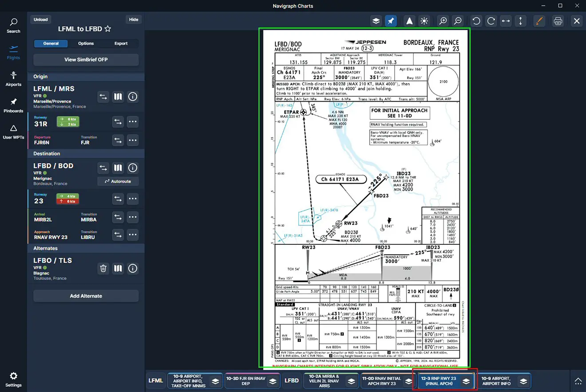Show airport info for LFBO / TLS
Screen dimensions: 586x392
132,268
